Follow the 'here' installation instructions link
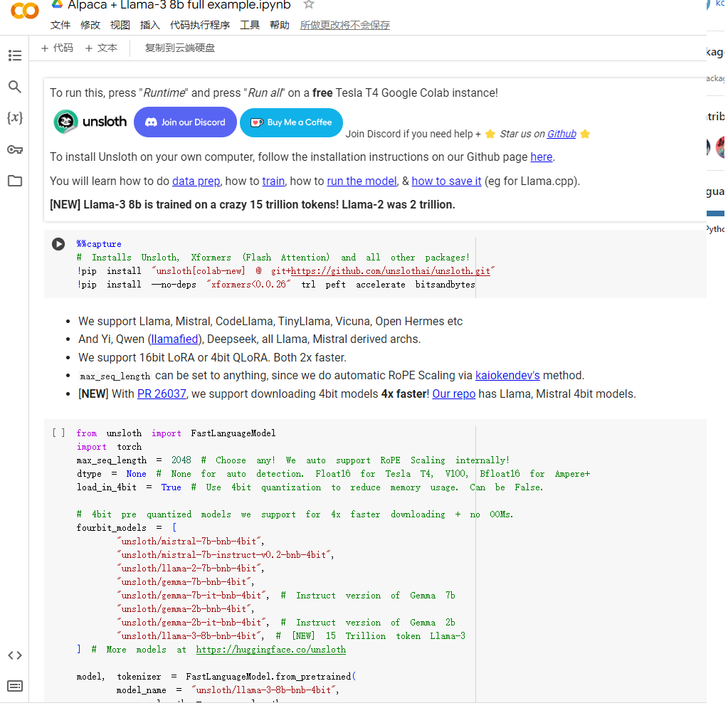Screen dimensions: 728x713 (542, 157)
